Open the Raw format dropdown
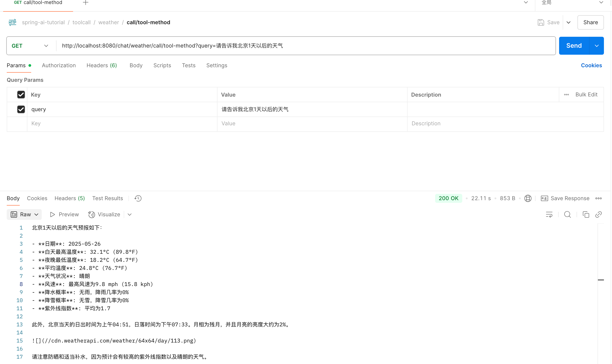The height and width of the screenshot is (364, 612). 24,215
